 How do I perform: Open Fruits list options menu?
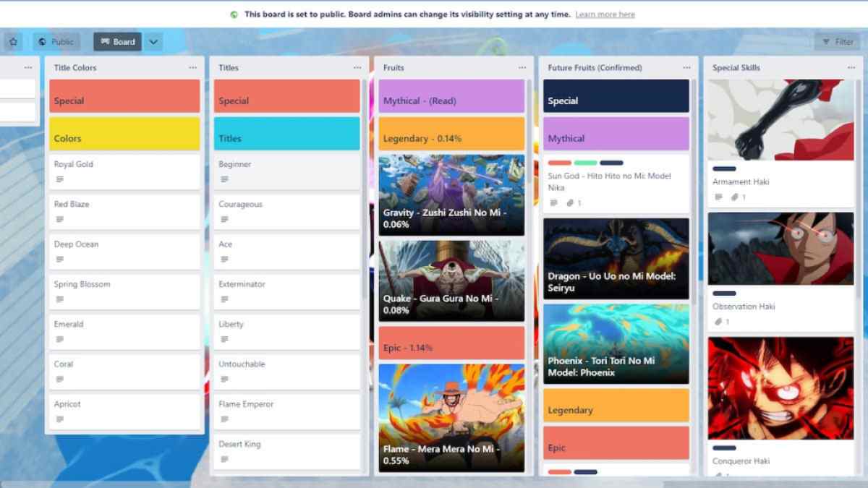[x=522, y=67]
